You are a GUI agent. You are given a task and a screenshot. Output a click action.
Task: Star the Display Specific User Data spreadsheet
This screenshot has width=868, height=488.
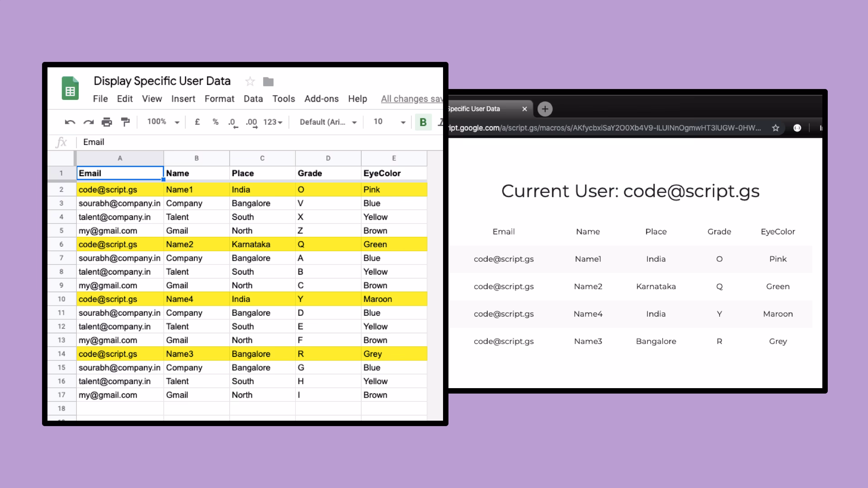(250, 81)
